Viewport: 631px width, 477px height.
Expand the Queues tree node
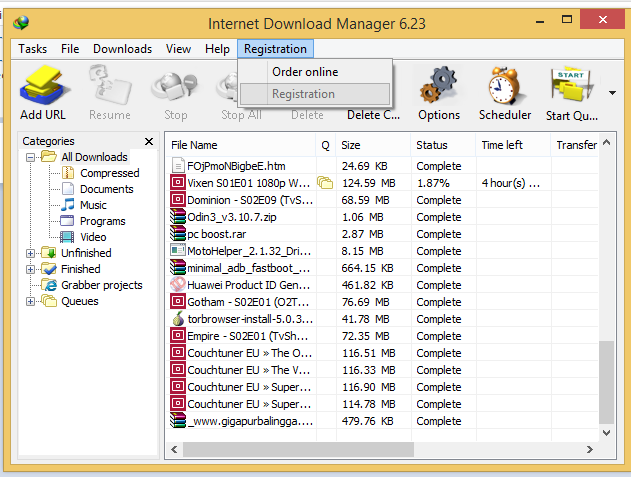[x=31, y=301]
